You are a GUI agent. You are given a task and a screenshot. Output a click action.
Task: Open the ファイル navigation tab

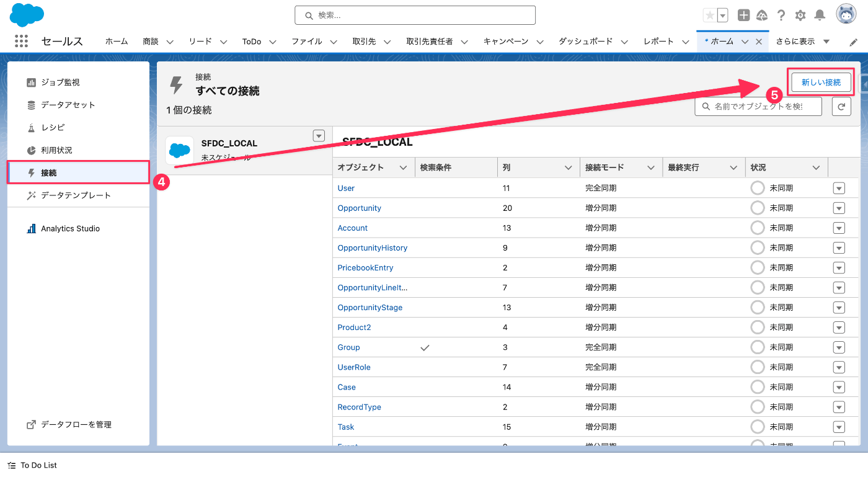pos(307,42)
